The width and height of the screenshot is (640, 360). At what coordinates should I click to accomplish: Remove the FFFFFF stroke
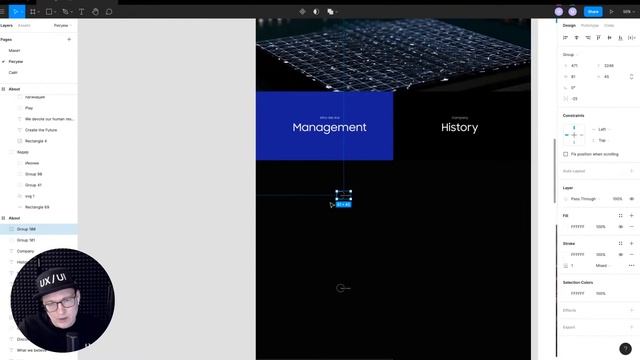pyautogui.click(x=631, y=254)
